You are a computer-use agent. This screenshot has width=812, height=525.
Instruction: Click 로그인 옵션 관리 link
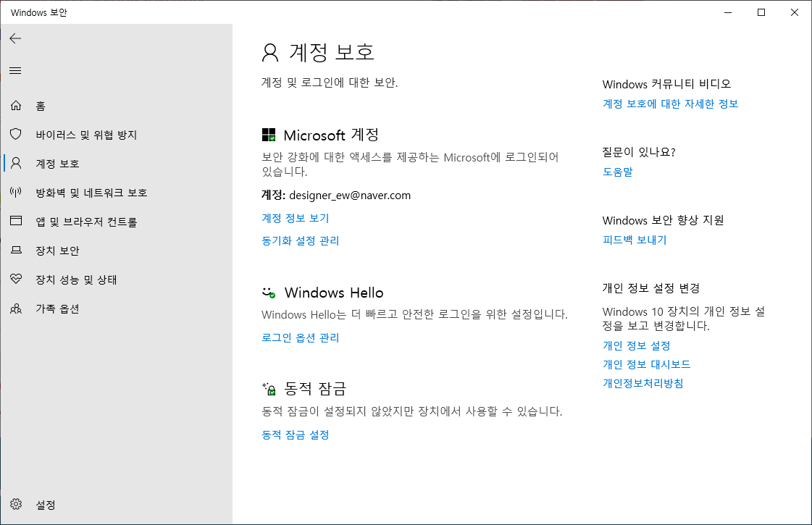click(x=301, y=337)
